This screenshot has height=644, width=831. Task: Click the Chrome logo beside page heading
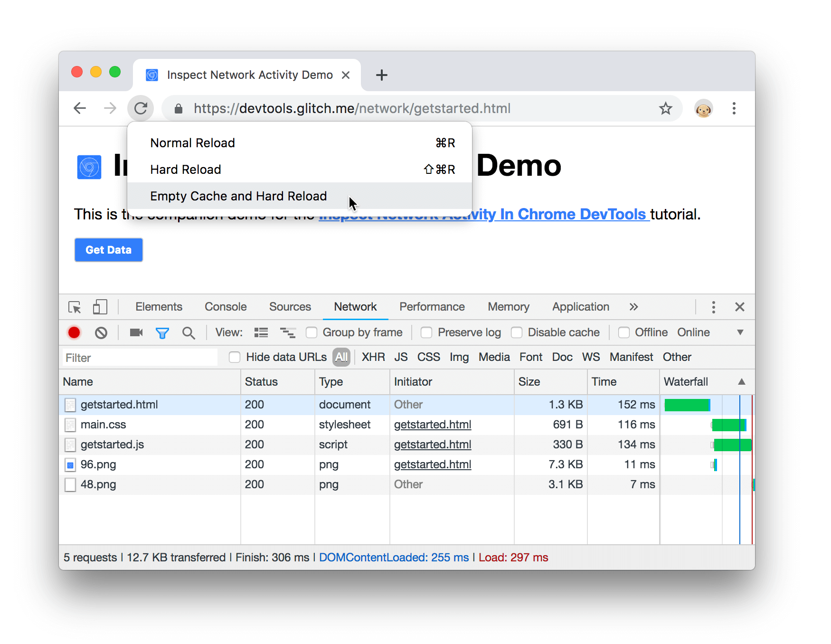tap(89, 167)
